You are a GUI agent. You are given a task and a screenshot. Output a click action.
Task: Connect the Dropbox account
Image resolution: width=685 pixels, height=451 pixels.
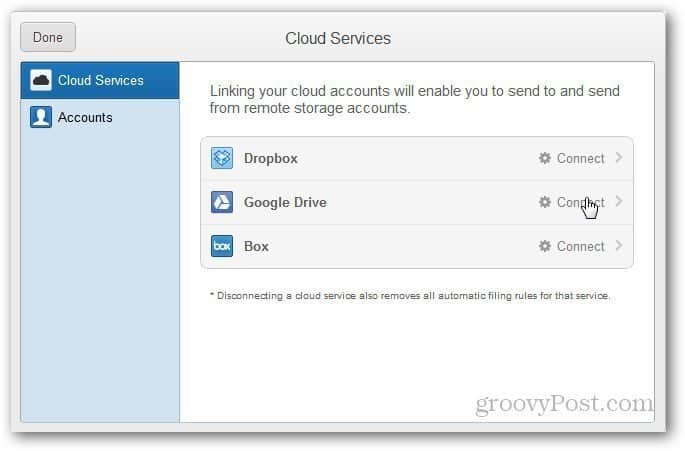coord(581,158)
